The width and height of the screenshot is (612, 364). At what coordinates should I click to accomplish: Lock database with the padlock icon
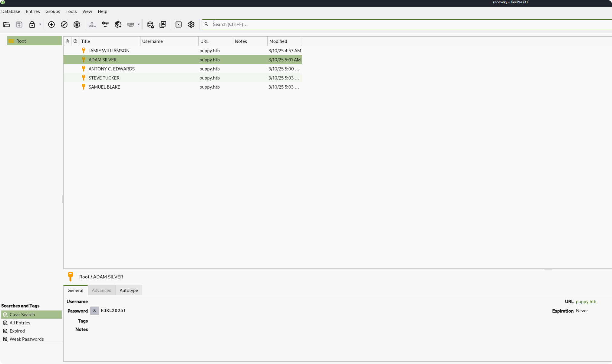coord(32,24)
